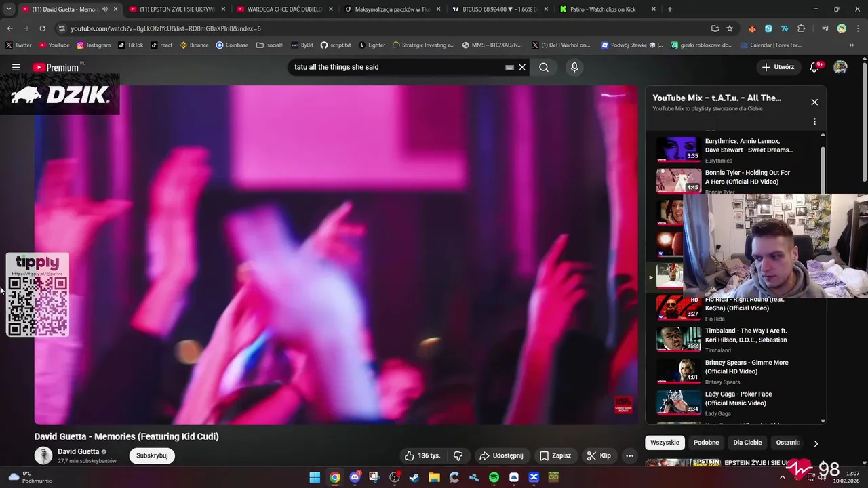Viewport: 868px width, 488px height.
Task: Save video with Zapisz
Action: [x=555, y=455]
